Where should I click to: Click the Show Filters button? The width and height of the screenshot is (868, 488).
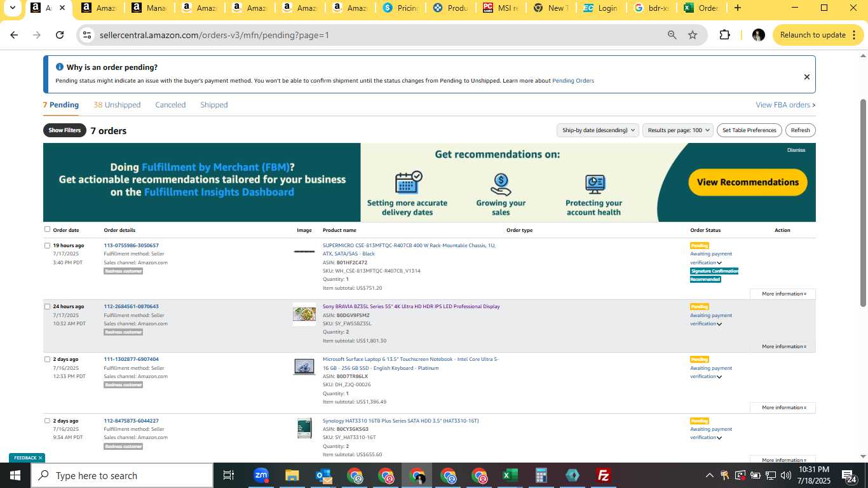click(65, 130)
